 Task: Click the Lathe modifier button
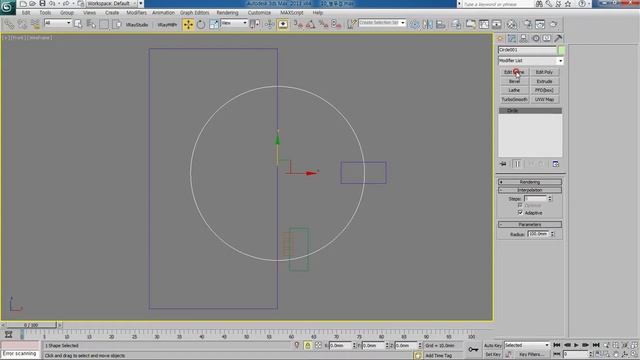(514, 90)
